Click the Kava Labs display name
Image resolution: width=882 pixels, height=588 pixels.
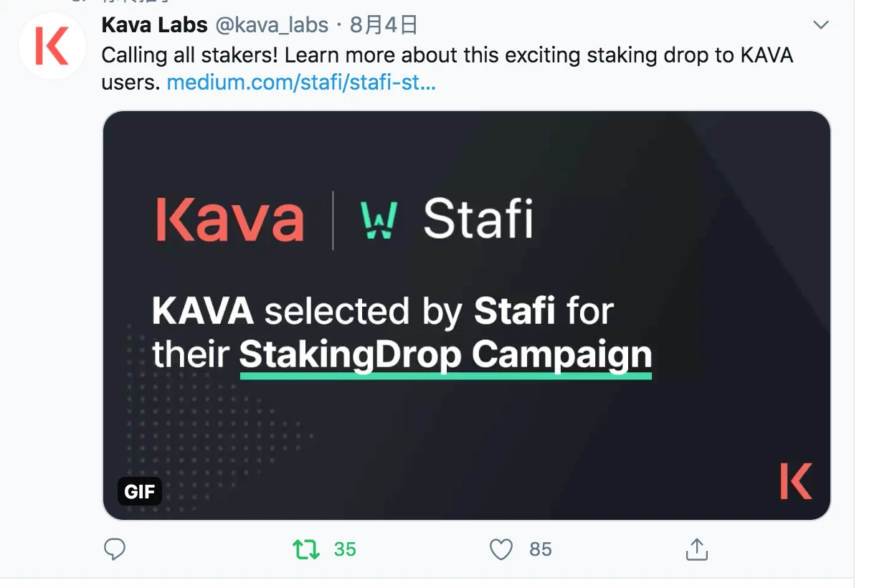pyautogui.click(x=154, y=26)
